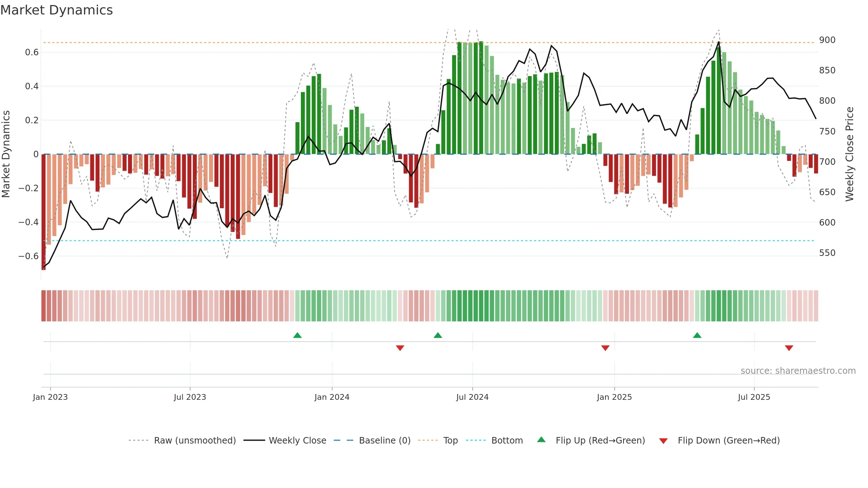Toggle the Baseline (0) legend entry
The width and height of the screenshot is (868, 488).
(x=372, y=440)
